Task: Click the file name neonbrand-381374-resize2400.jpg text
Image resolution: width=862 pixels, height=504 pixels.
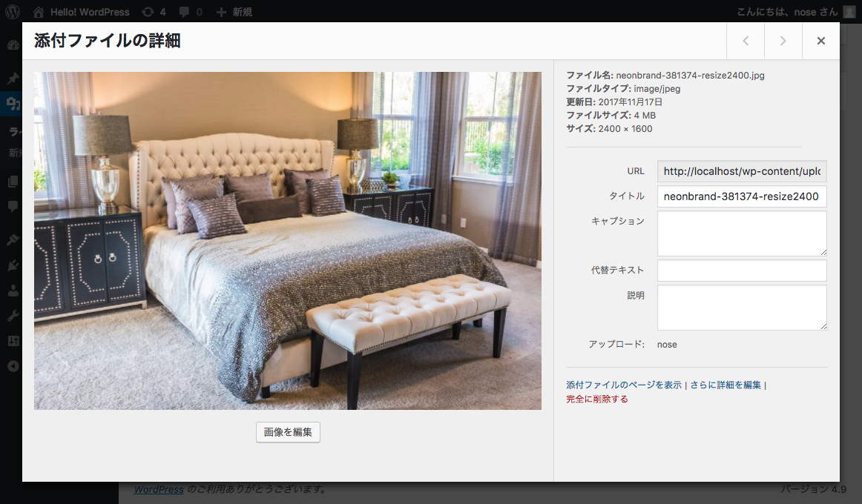Action: [690, 75]
